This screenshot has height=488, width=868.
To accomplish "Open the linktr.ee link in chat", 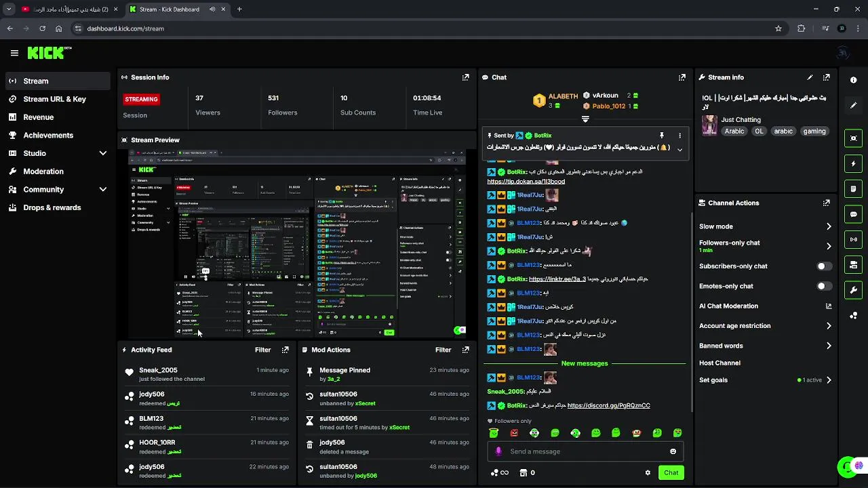I will click(557, 279).
